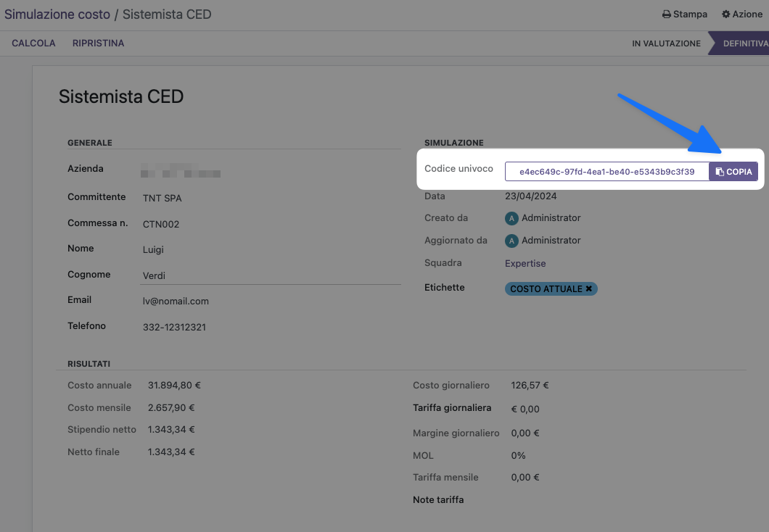This screenshot has width=769, height=532.
Task: Open the Simulazione costo breadcrumb link
Action: tap(57, 14)
